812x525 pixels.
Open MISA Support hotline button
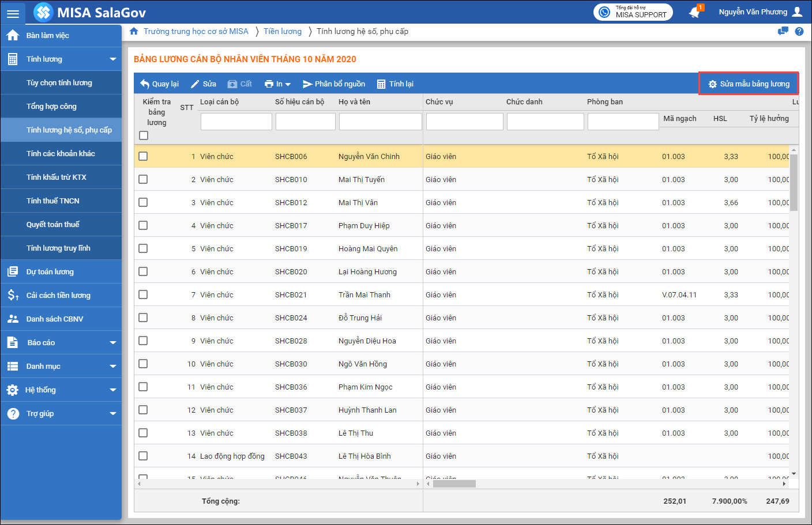[633, 12]
